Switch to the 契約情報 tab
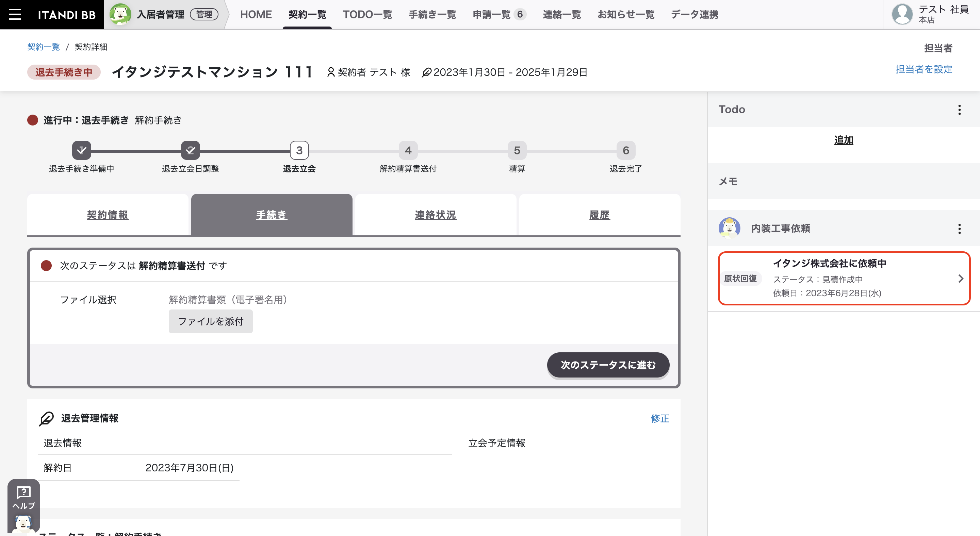 pos(108,215)
